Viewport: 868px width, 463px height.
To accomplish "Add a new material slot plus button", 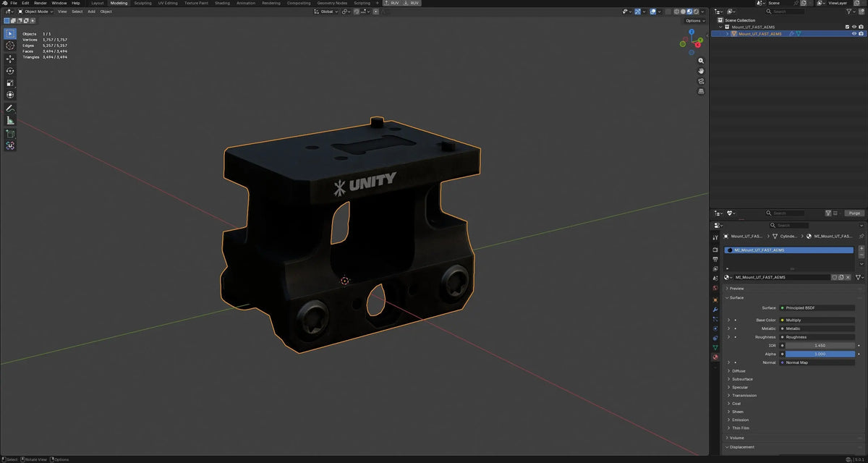I will coord(861,248).
